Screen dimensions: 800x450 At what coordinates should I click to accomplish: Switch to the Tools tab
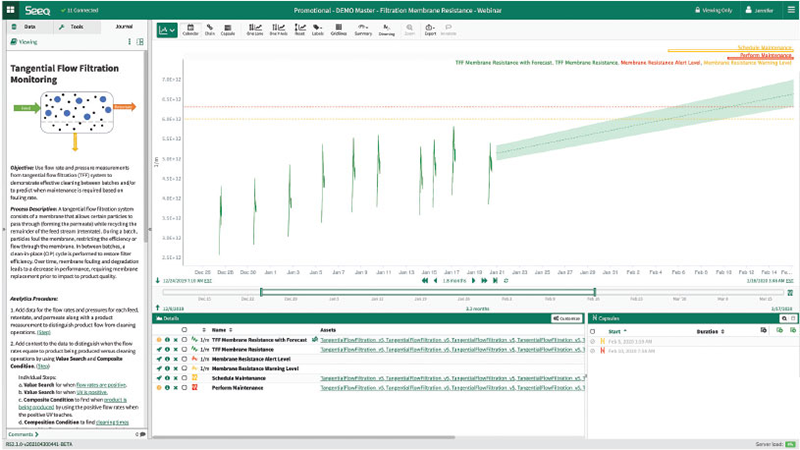(72, 27)
